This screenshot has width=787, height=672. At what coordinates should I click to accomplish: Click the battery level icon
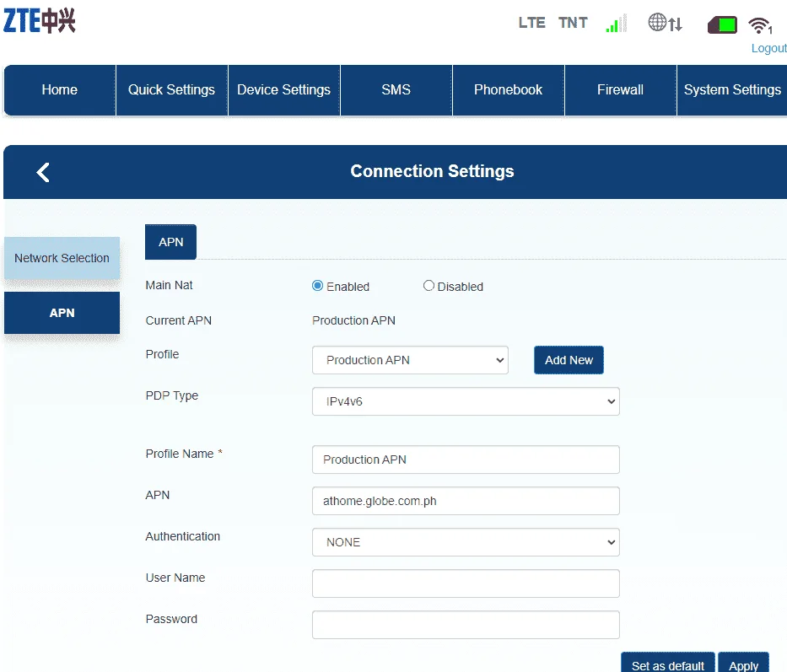pos(722,24)
